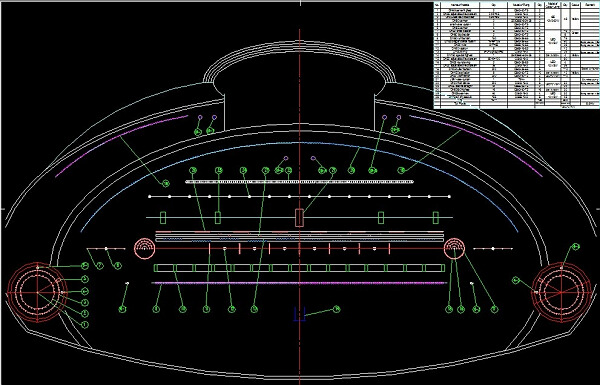Click the row of adjoining green rectangles
Screen dimensions: 600x385
299,268
